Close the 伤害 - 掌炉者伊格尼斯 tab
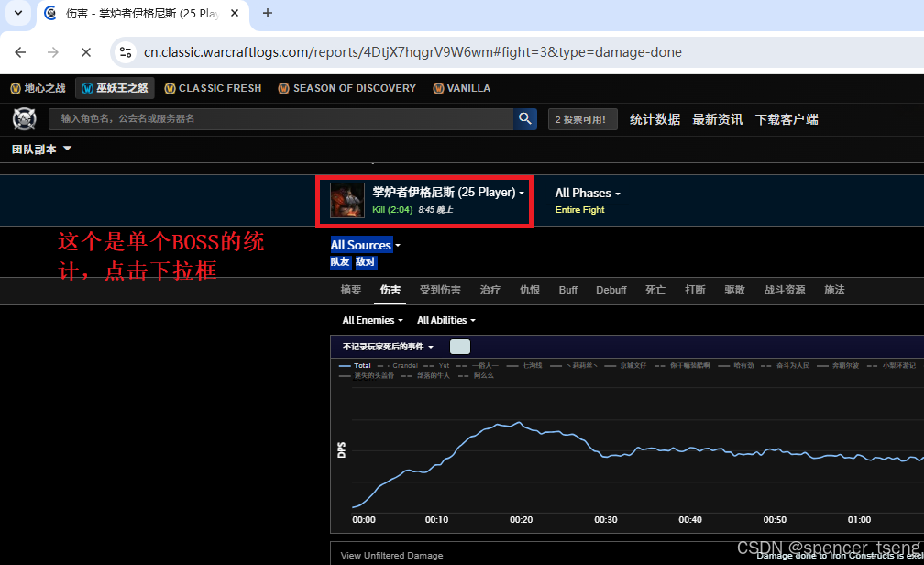The width and height of the screenshot is (924, 565). click(235, 13)
